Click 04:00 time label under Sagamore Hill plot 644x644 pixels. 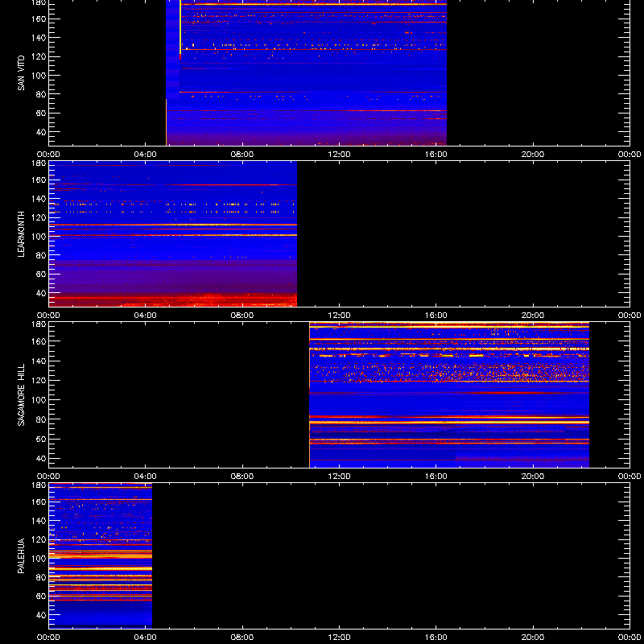point(146,477)
